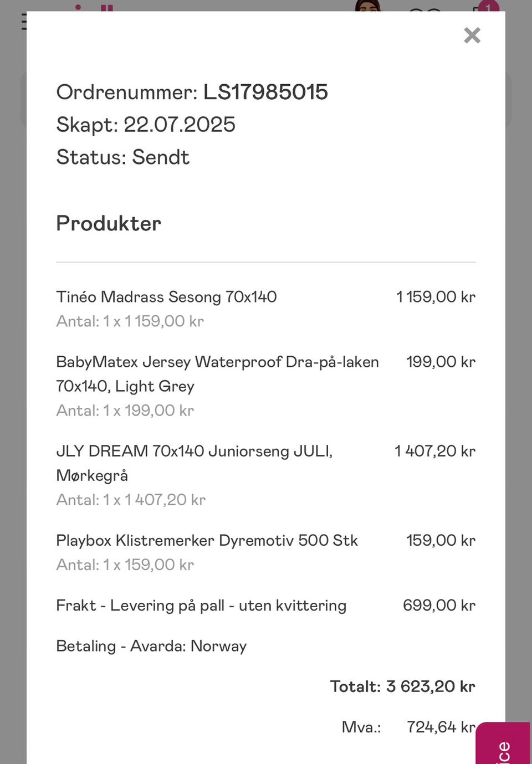This screenshot has height=764, width=532.
Task: Open BabyMatex Jersey Waterproof Dra-på-laken item
Action: tap(217, 374)
